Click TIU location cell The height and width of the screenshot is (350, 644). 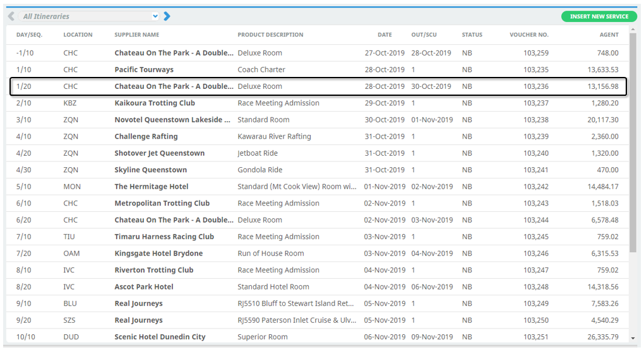[x=69, y=236]
